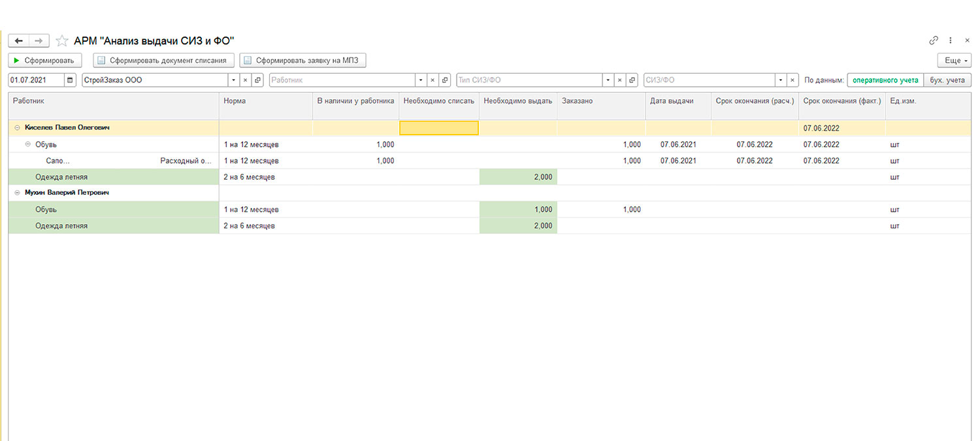Add the form to favorites with star
This screenshot has width=980, height=441.
(x=62, y=41)
